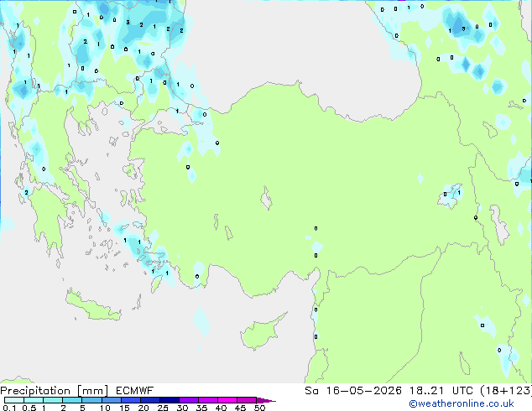Select the 30–35 mm legend swatch

point(189,400)
